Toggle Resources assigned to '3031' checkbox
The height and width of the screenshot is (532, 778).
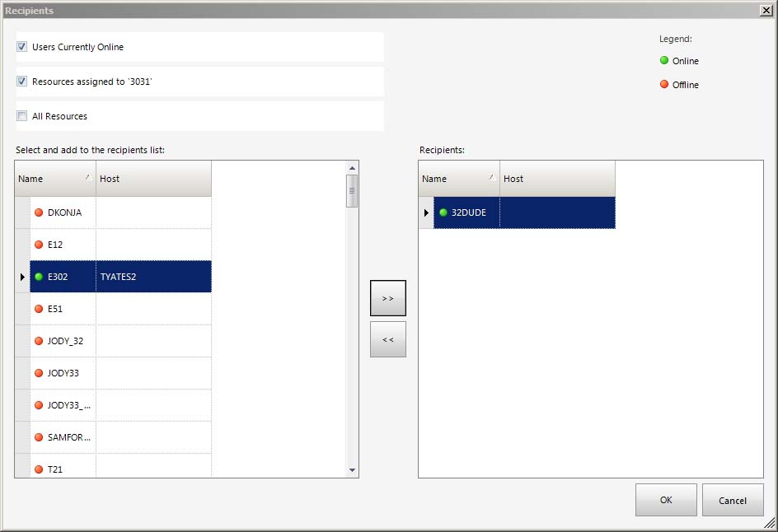point(21,81)
